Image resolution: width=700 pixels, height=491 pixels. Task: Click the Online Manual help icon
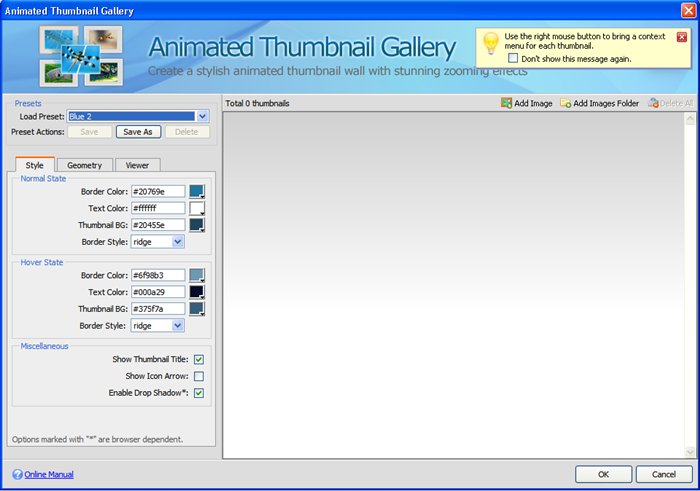coord(17,474)
